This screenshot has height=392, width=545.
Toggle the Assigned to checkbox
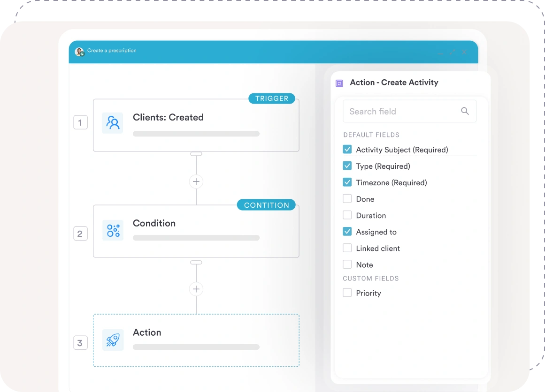pos(347,232)
